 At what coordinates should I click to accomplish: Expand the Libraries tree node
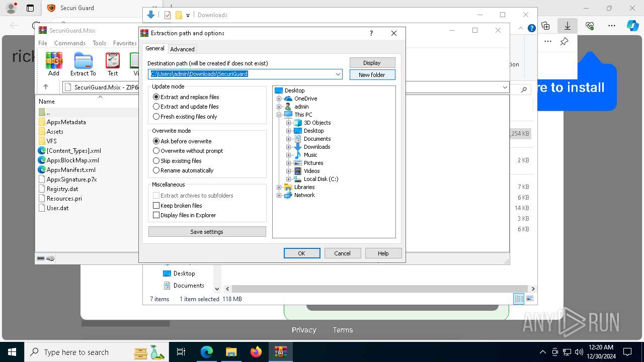pos(279,187)
